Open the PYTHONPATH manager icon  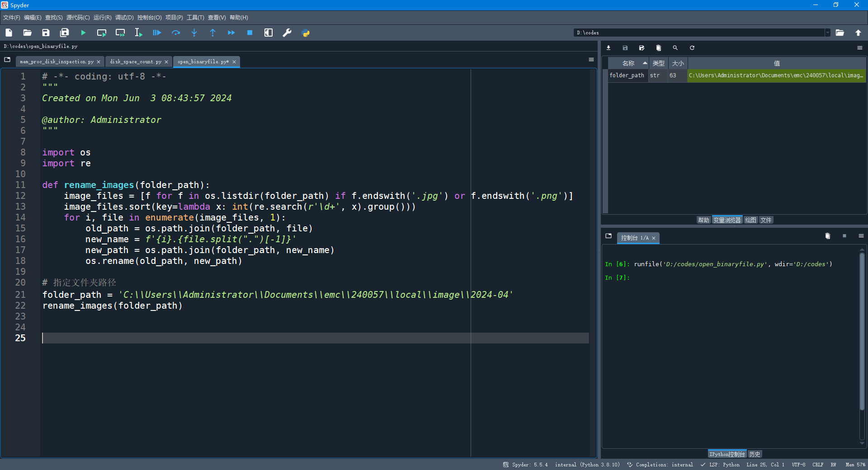[306, 33]
